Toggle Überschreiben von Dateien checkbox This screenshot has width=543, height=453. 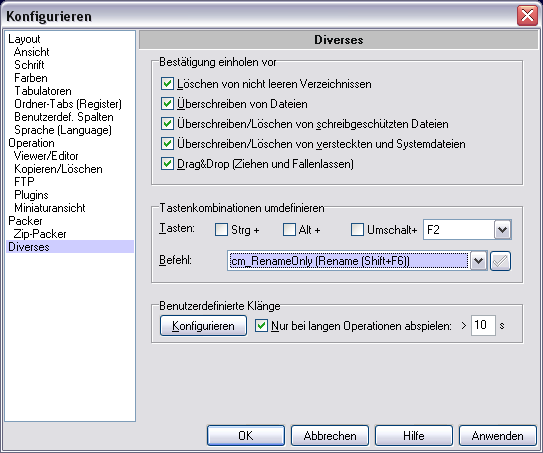167,104
